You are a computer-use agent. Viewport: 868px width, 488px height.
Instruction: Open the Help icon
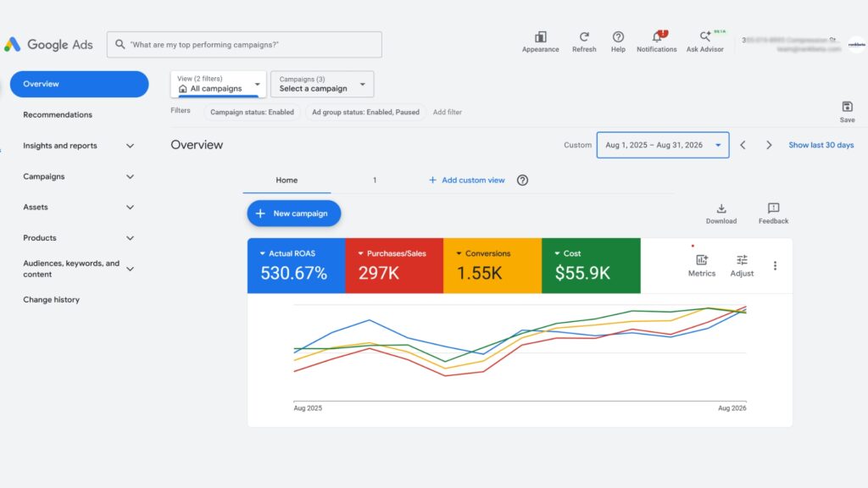pyautogui.click(x=618, y=37)
